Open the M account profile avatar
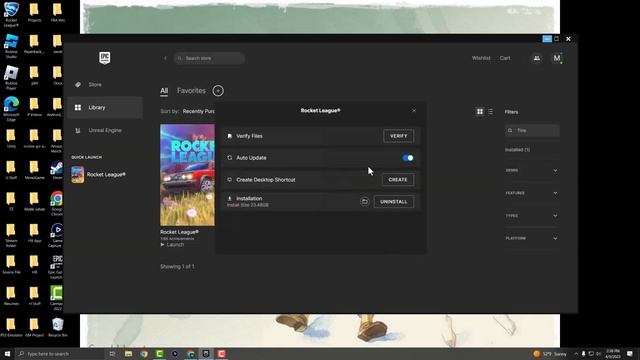 (x=557, y=58)
